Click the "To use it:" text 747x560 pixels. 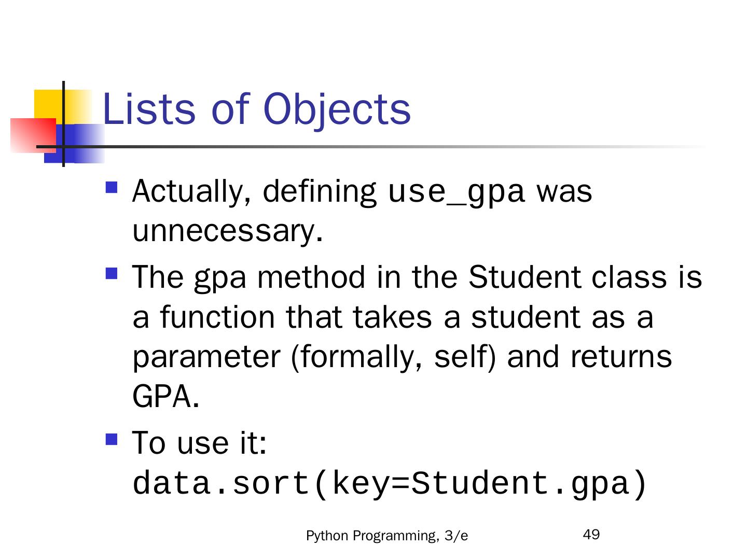click(x=200, y=443)
